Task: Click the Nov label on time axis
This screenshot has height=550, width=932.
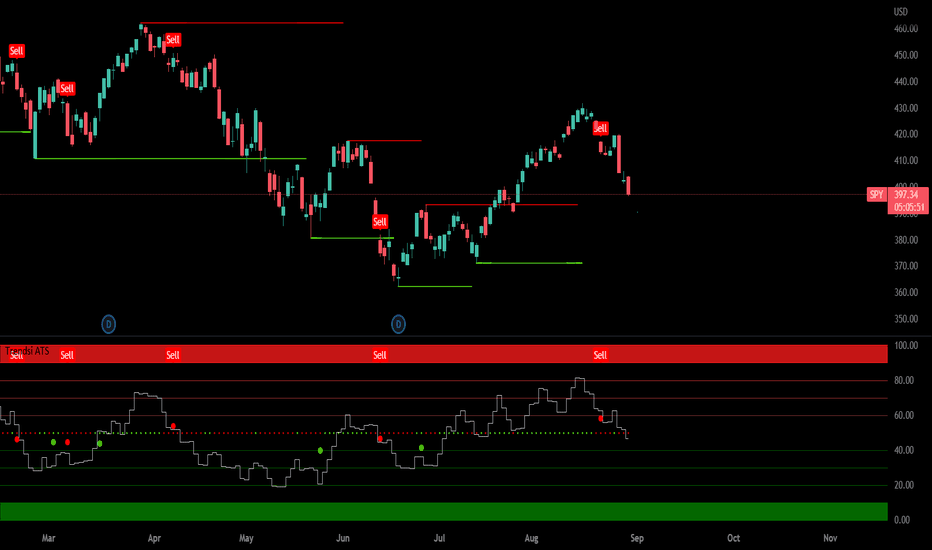Action: 830,538
